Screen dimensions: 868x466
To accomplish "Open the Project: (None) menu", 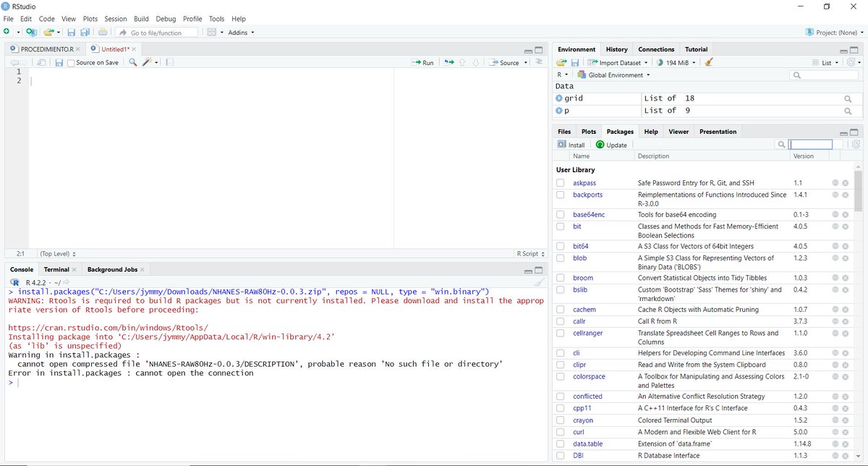I will [834, 32].
